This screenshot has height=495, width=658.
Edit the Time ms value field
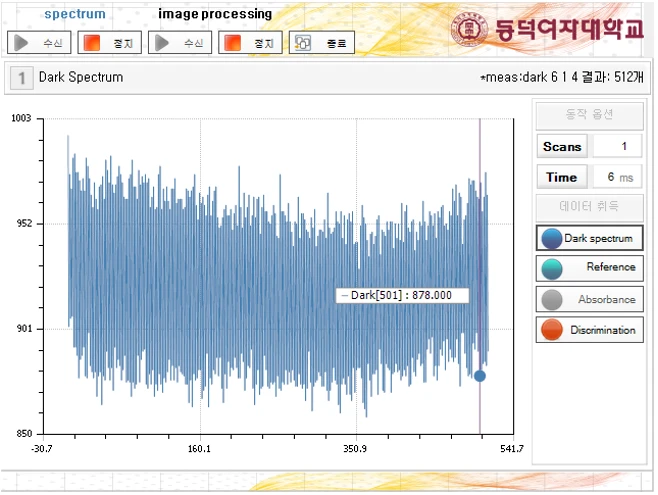pos(617,177)
